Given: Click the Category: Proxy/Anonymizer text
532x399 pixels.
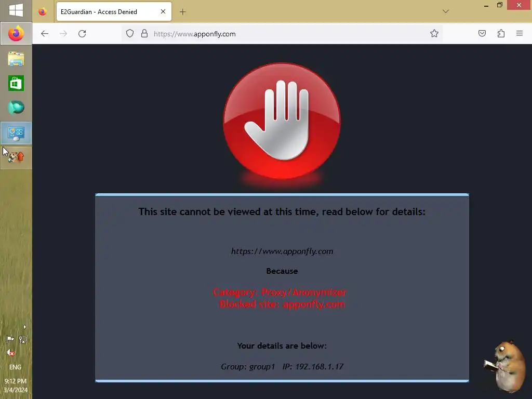Looking at the screenshot, I should pos(279,292).
